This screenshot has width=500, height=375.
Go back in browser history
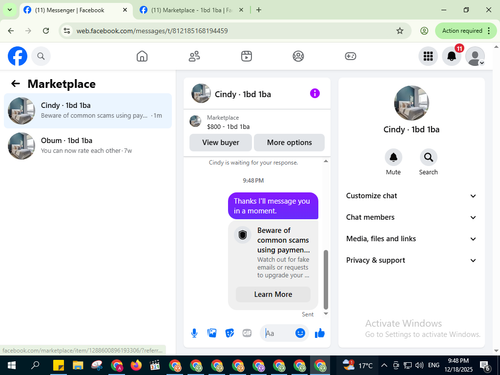(11, 31)
